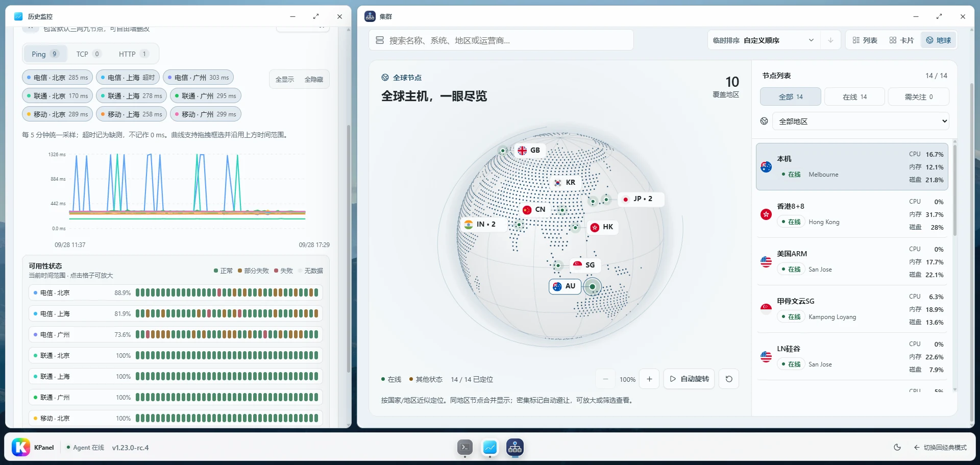Screen dimensions: 980x465
Task: Select the globe view
Action: (x=938, y=40)
